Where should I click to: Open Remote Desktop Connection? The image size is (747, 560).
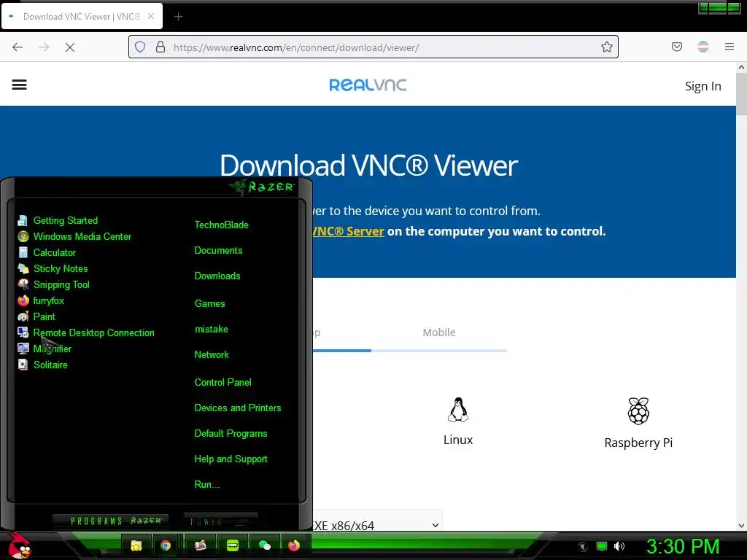pyautogui.click(x=86, y=332)
